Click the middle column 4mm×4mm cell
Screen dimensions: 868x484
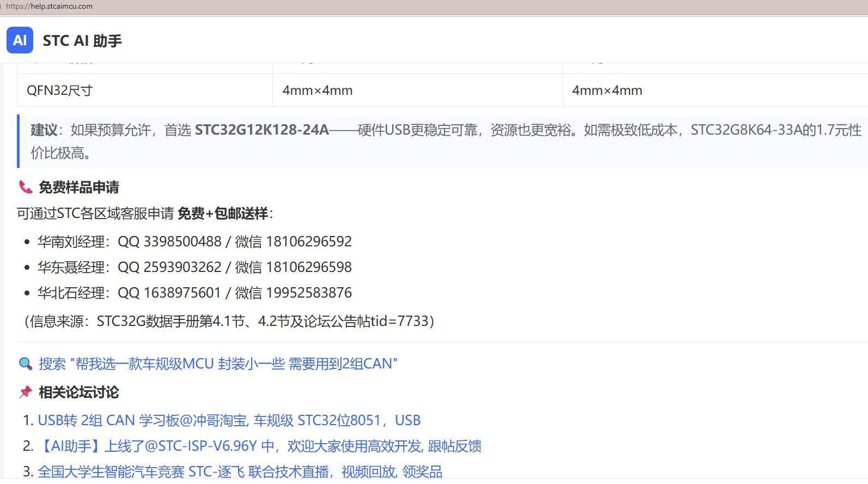418,90
